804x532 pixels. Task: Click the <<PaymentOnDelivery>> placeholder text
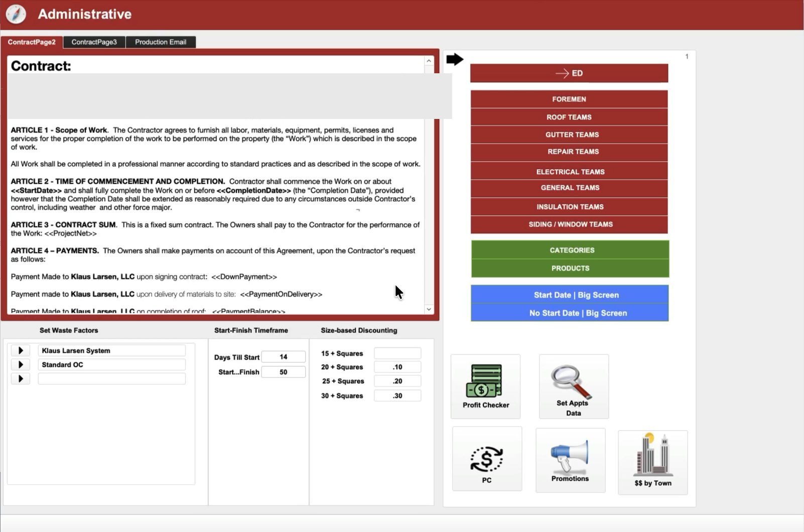point(281,294)
